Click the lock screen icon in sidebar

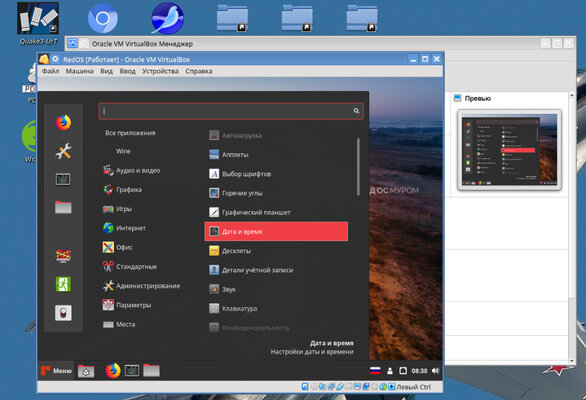click(x=63, y=256)
